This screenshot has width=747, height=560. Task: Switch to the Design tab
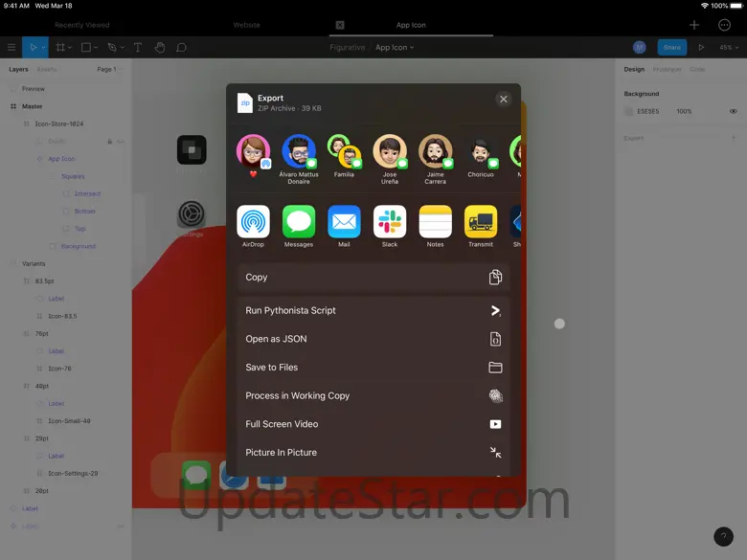tap(634, 69)
